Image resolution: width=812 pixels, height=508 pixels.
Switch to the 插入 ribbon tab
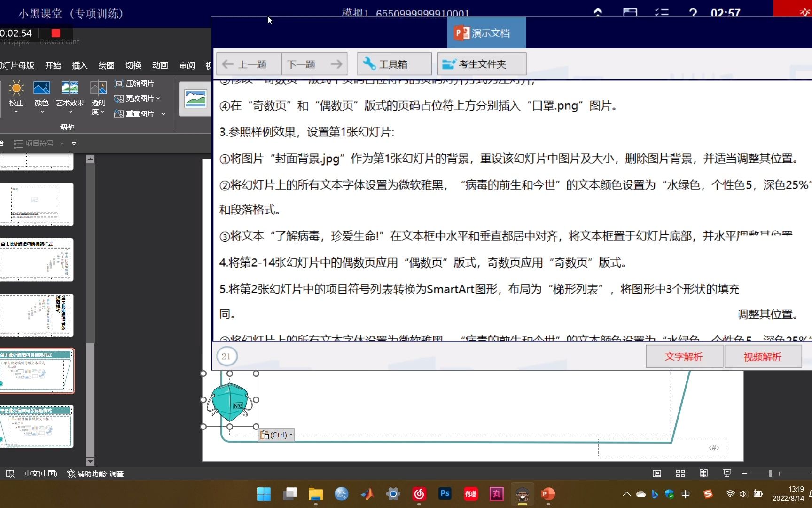click(x=79, y=65)
